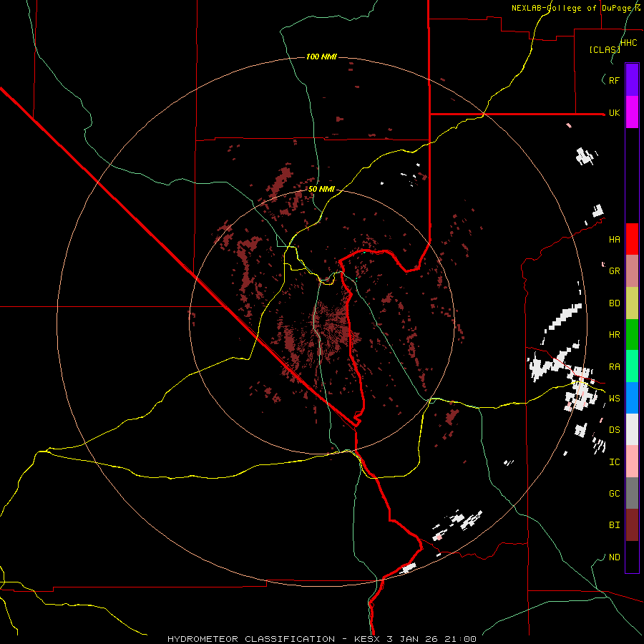Select the RA legend label
The height and width of the screenshot is (644, 644).
pos(614,367)
